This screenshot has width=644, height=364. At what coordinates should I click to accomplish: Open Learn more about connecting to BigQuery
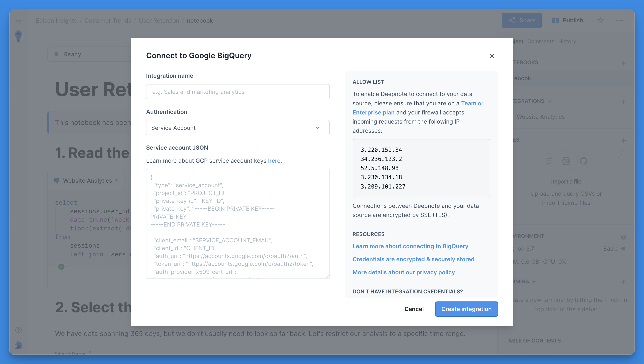(x=410, y=246)
